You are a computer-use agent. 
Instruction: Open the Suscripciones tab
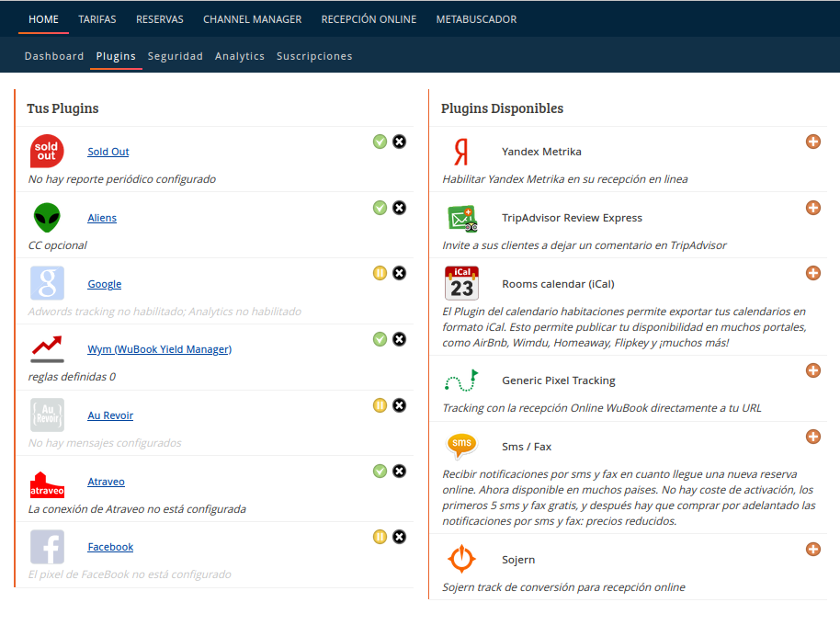pos(314,56)
